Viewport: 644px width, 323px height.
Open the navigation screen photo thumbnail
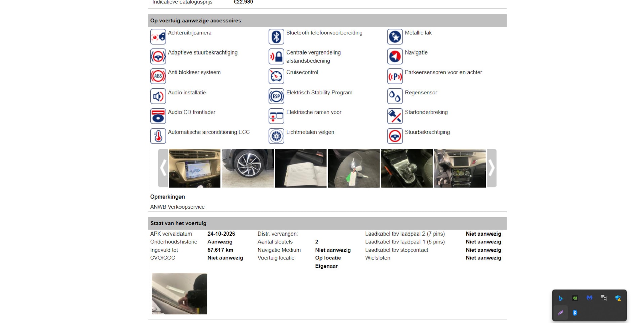[x=195, y=168]
